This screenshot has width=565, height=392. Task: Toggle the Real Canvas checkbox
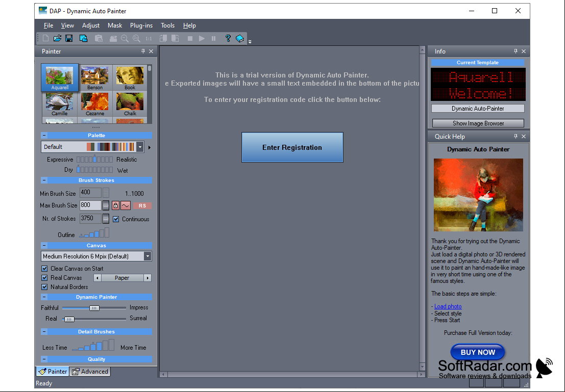[44, 278]
